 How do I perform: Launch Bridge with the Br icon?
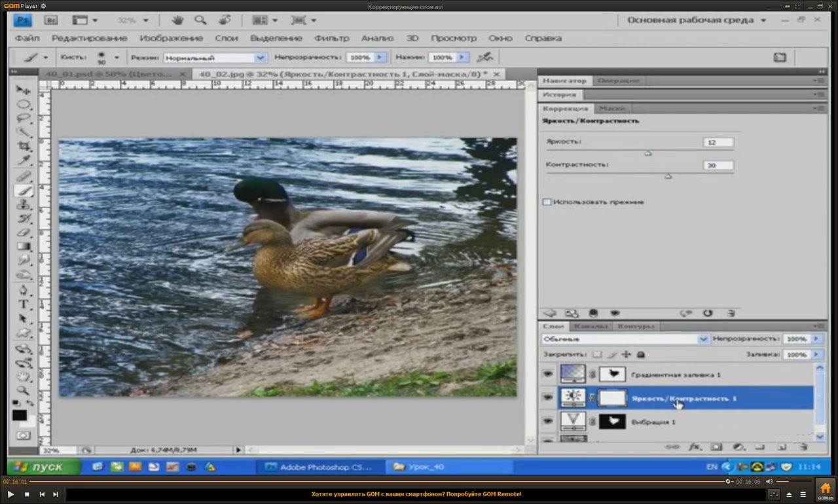click(52, 20)
